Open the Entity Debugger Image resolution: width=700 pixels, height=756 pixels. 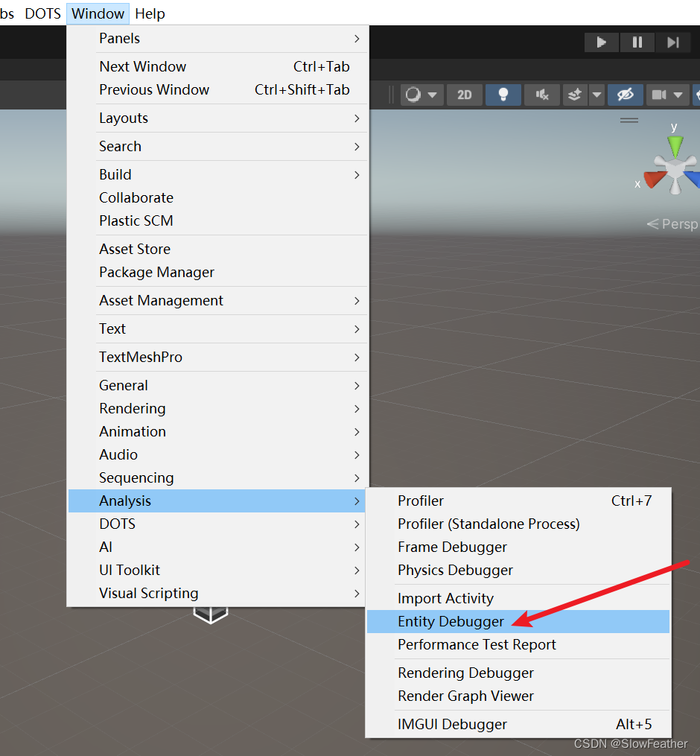(x=518, y=621)
